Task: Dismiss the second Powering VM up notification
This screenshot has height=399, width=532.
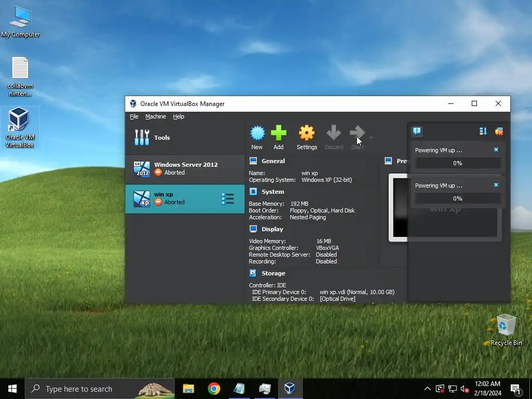Action: tap(496, 185)
